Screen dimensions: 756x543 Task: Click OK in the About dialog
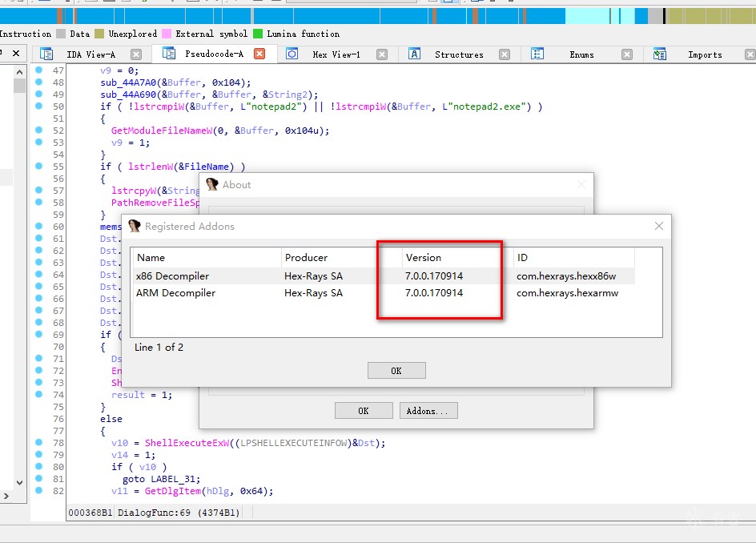click(364, 410)
